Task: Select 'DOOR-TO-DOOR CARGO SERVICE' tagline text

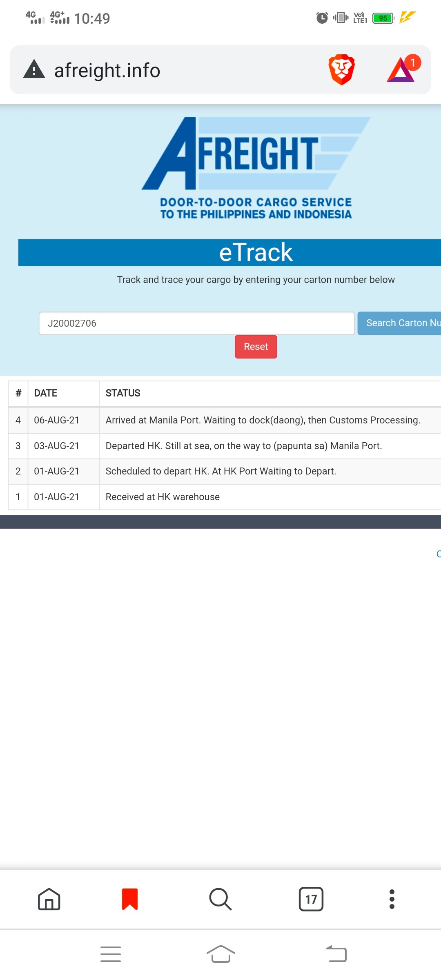Action: click(256, 202)
